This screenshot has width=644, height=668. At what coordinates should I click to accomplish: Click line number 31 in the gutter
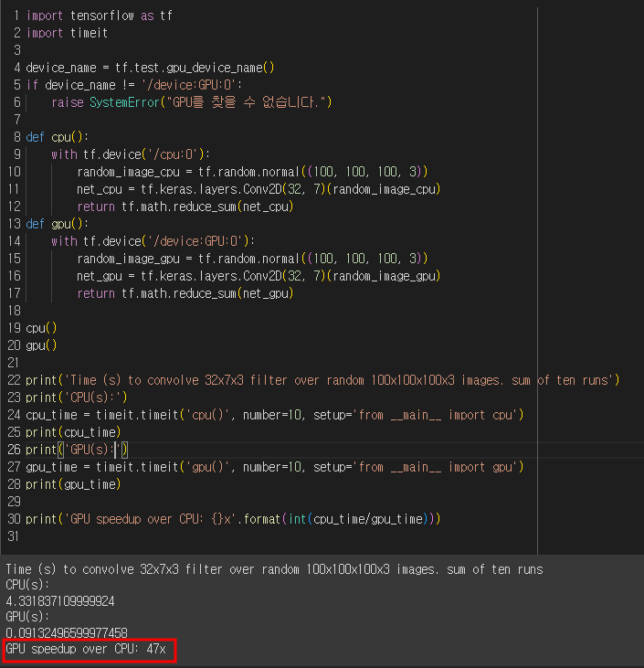point(14,536)
